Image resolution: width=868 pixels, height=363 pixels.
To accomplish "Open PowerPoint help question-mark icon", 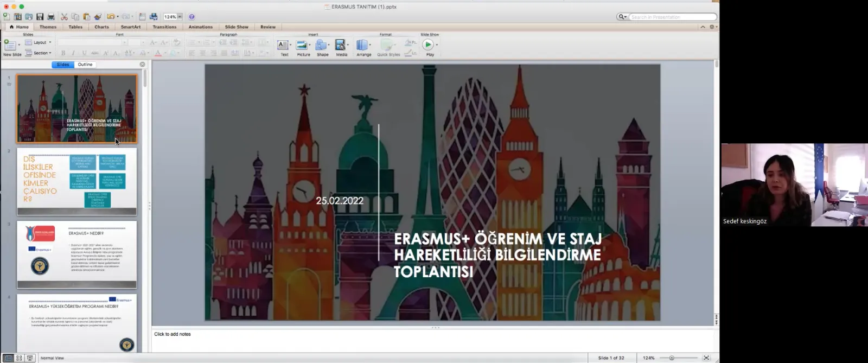I will (192, 17).
